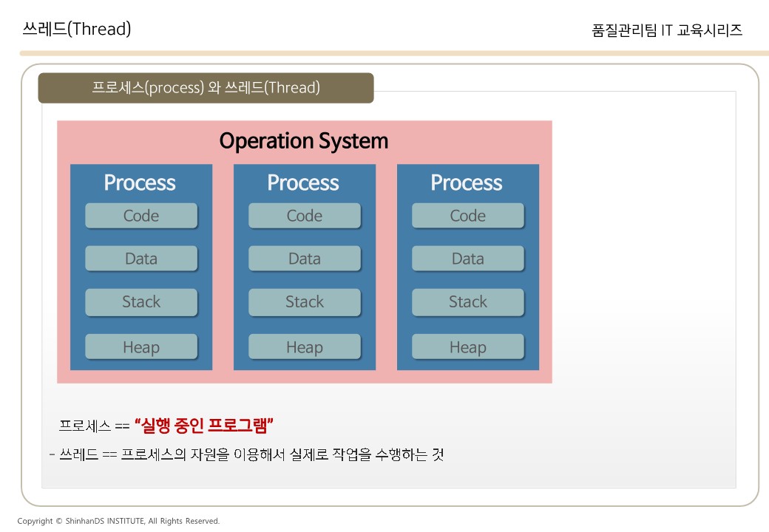Click the section banner 프로세스(process) 와 쓰레드(Thread)
Viewport: 769px width, 532px height.
[x=206, y=88]
